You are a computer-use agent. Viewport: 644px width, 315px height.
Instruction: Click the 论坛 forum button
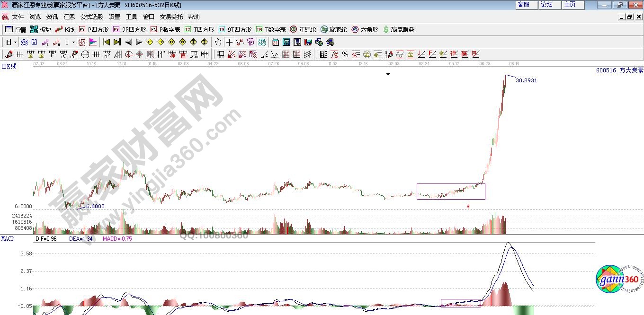pos(547,5)
